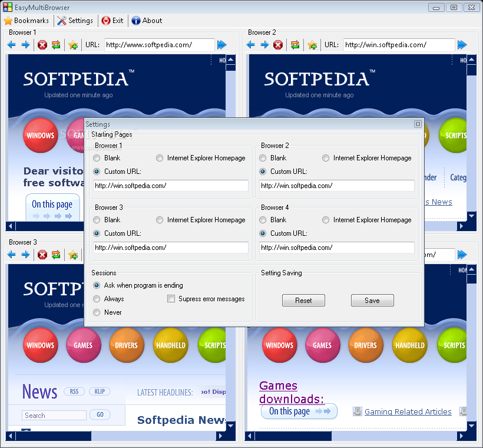Refresh the page in Browser 3
The width and height of the screenshot is (483, 448).
pos(56,255)
